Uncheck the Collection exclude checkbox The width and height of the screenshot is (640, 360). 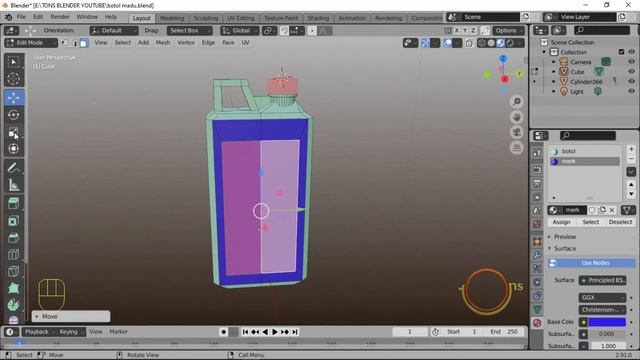(621, 52)
